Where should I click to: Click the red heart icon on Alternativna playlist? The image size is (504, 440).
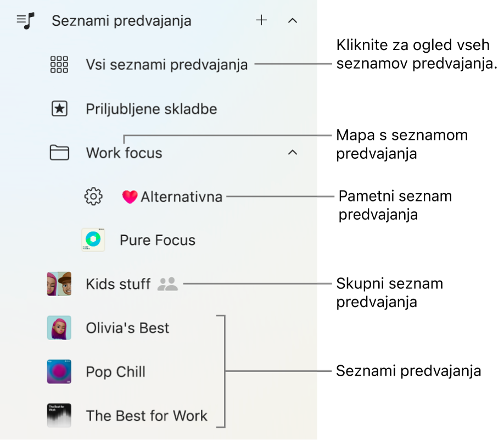130,196
